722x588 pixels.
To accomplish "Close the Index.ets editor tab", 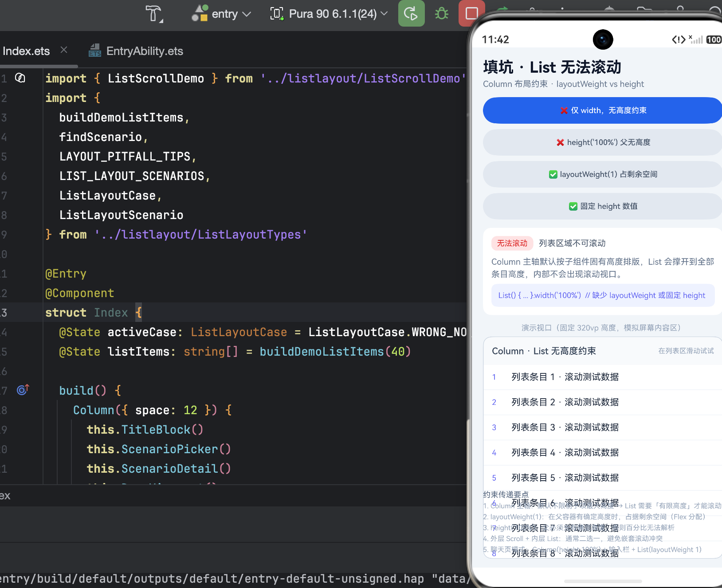I will (x=64, y=50).
